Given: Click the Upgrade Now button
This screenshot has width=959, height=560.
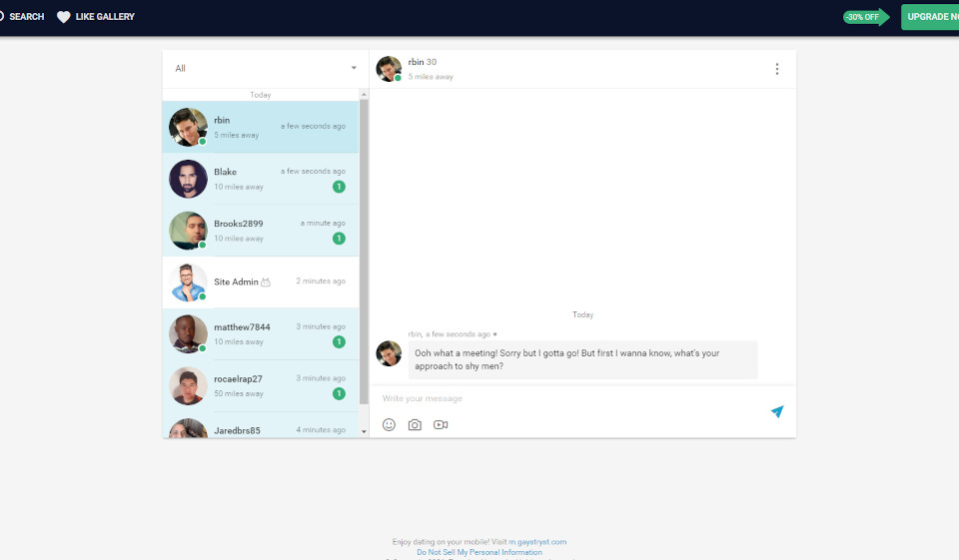Looking at the screenshot, I should [929, 17].
